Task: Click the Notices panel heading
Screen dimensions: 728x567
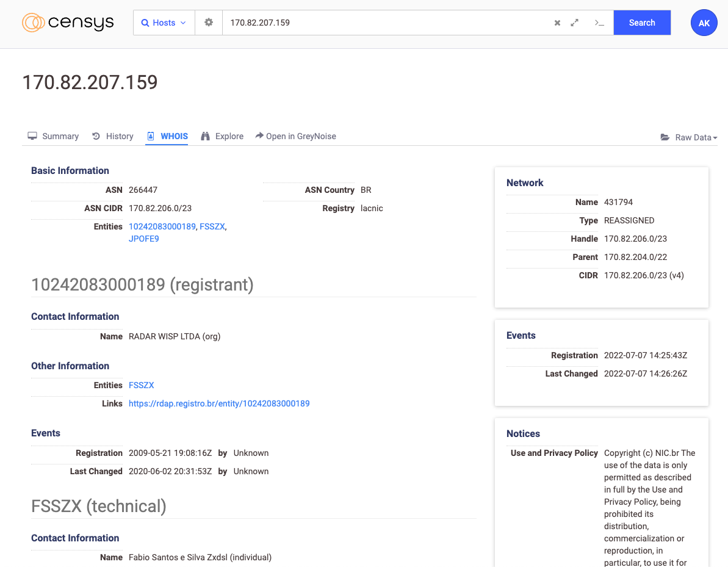Action: (523, 434)
